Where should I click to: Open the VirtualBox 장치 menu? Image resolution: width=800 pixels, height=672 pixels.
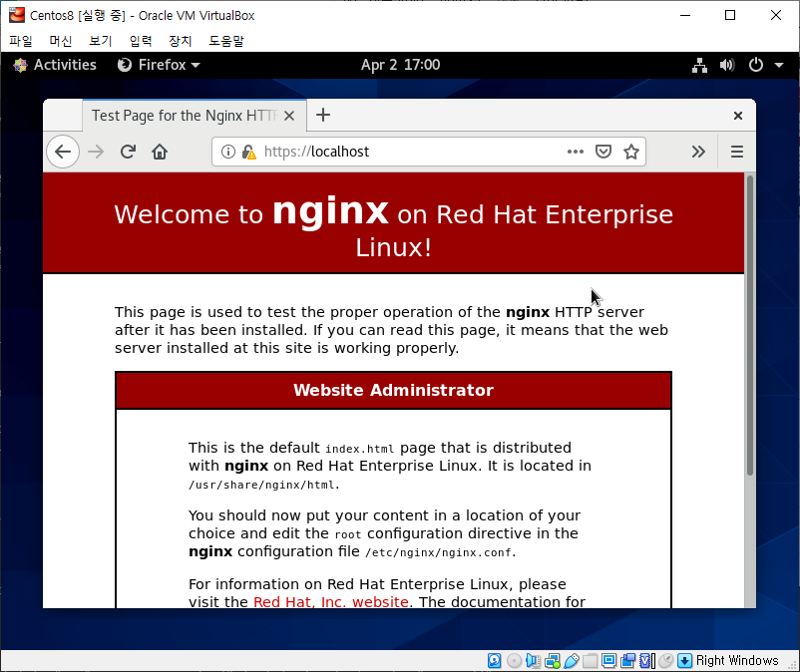pyautogui.click(x=181, y=41)
